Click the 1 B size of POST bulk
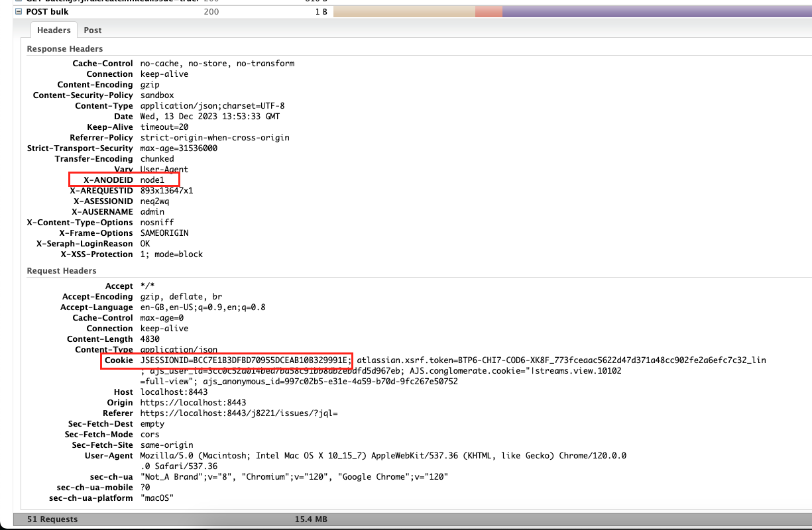This screenshot has width=812, height=530. tap(321, 12)
